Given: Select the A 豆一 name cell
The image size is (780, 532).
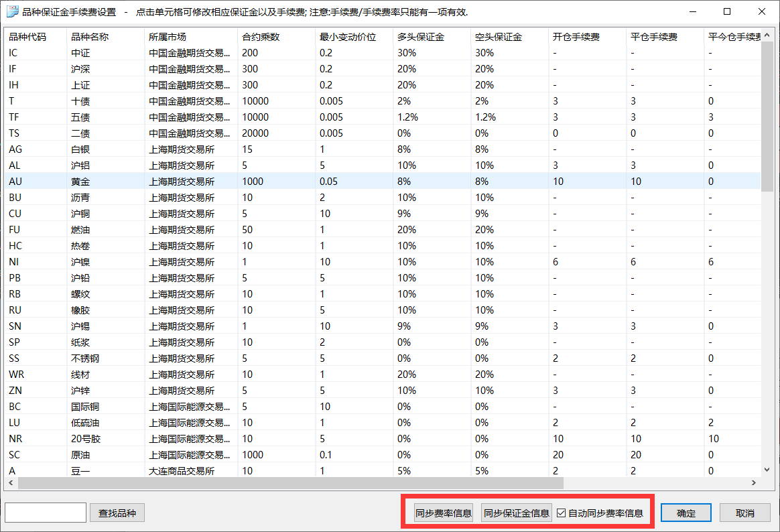Looking at the screenshot, I should tap(105, 470).
